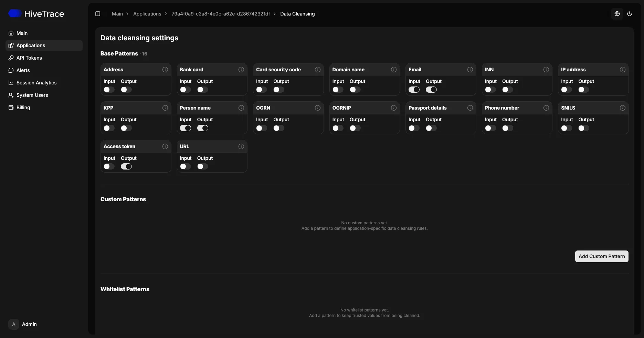The image size is (644, 338).
Task: Enable Address Input toggle
Action: pos(109,90)
